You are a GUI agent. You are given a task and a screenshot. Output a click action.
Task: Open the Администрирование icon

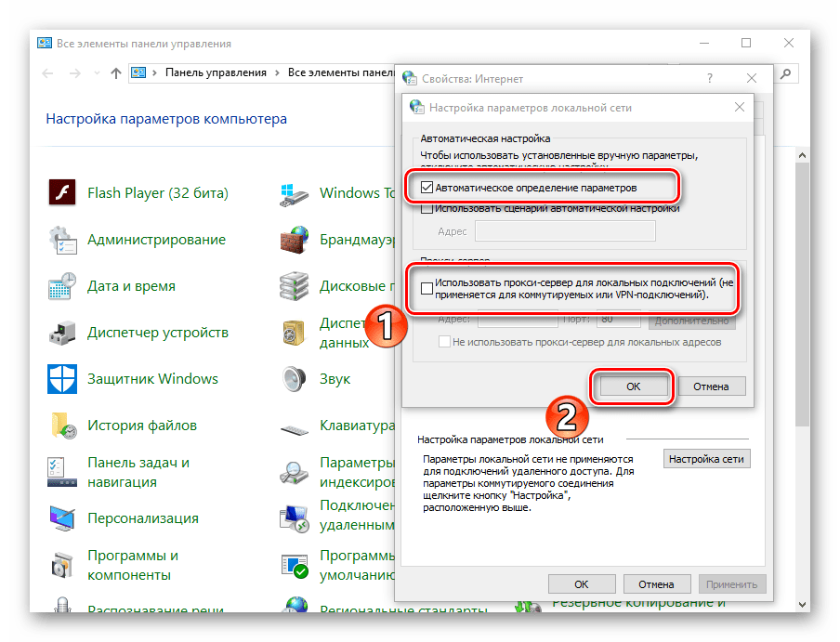tap(62, 240)
